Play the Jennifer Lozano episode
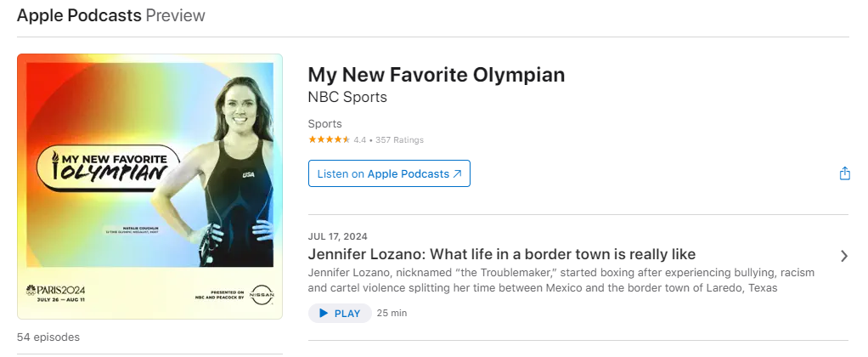868x357 pixels. [340, 314]
